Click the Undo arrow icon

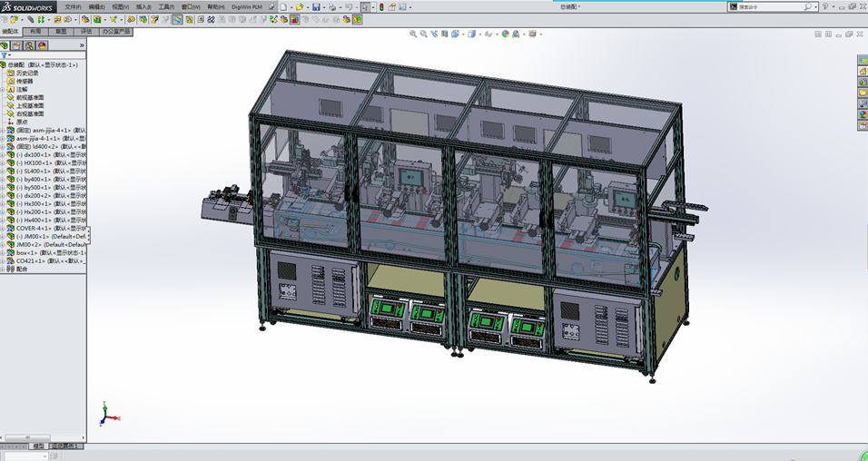pos(349,7)
